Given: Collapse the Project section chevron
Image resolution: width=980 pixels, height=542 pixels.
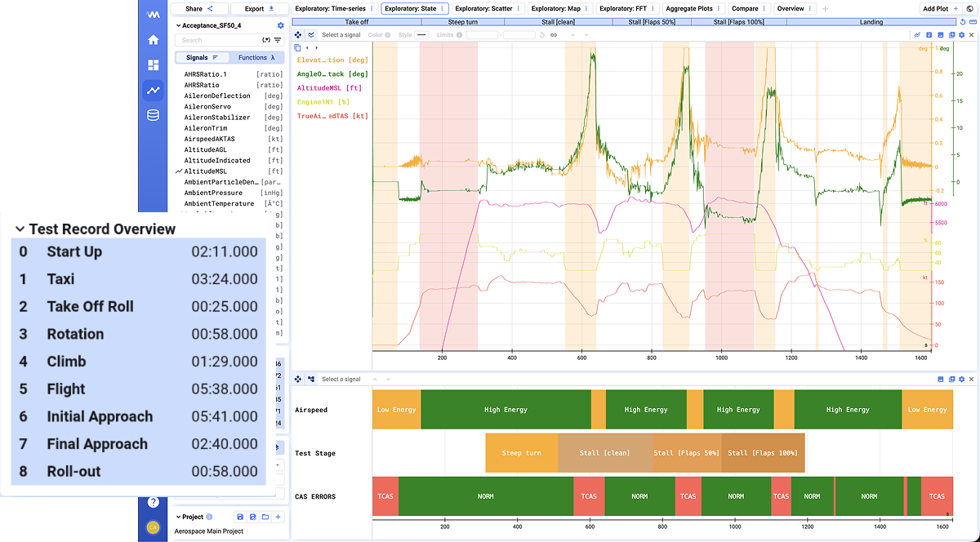Looking at the screenshot, I should click(178, 517).
